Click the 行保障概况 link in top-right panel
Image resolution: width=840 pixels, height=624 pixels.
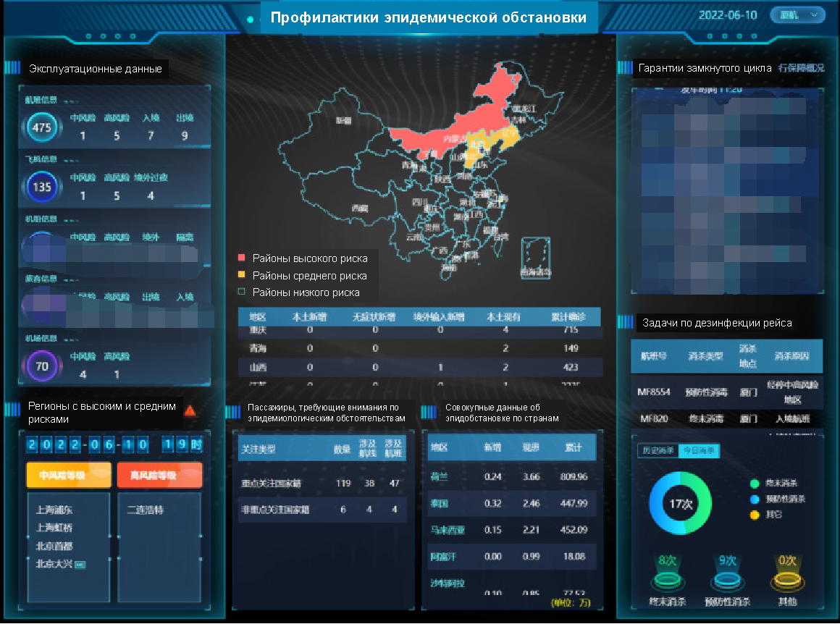[x=801, y=68]
